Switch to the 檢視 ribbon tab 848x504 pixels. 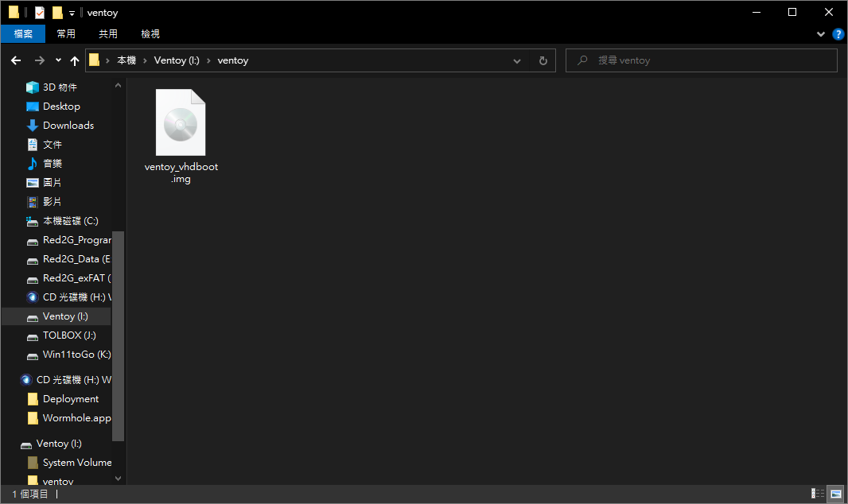click(150, 34)
